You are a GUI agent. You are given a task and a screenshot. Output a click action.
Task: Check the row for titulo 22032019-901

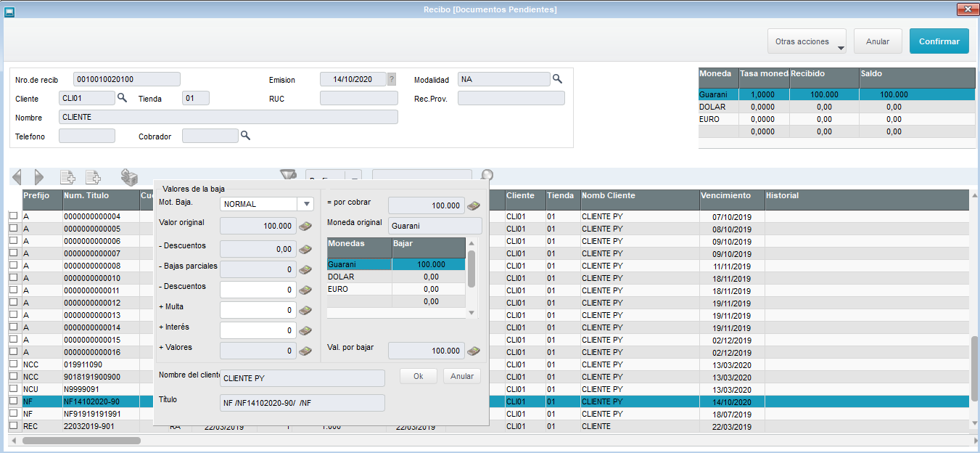click(13, 426)
